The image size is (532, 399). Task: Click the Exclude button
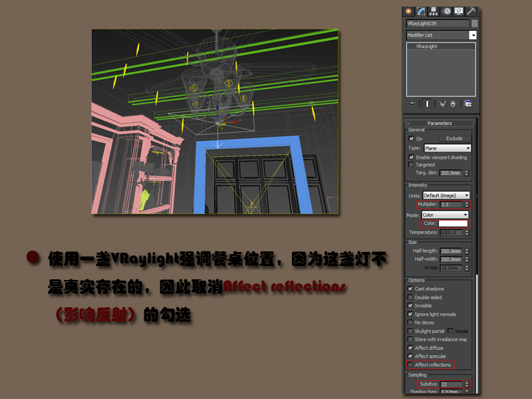(x=454, y=138)
